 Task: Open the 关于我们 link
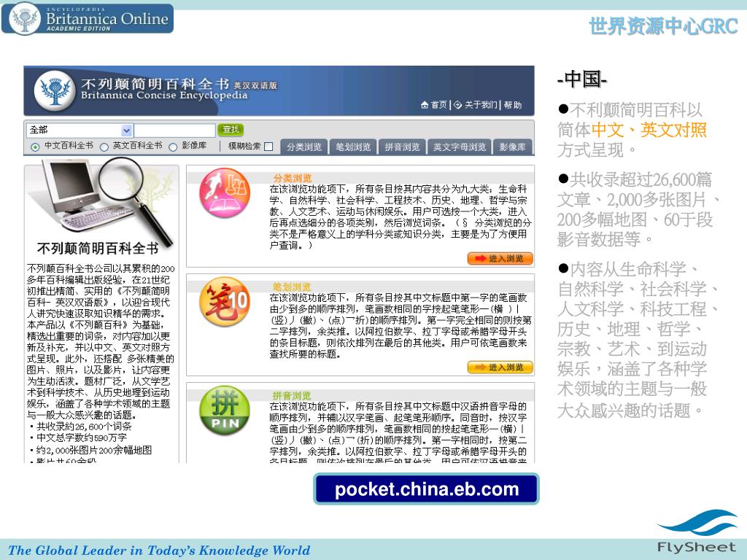481,105
